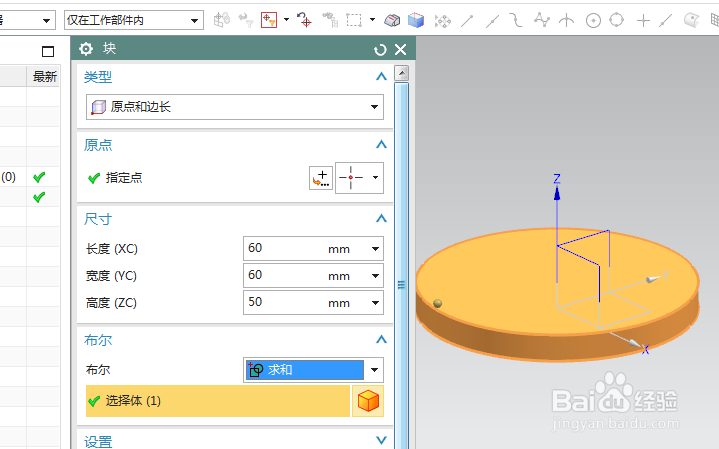Click 选择体 (1) selection row
This screenshot has width=719, height=449.
pyautogui.click(x=218, y=401)
